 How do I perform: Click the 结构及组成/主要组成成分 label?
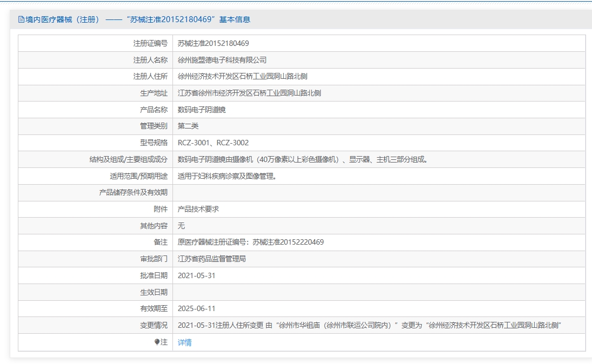128,159
